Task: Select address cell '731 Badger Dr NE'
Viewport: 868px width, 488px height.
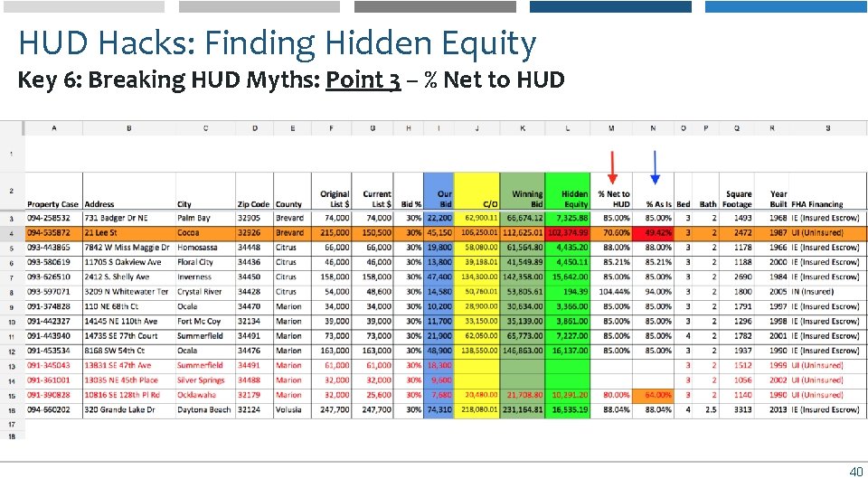Action: [129, 218]
